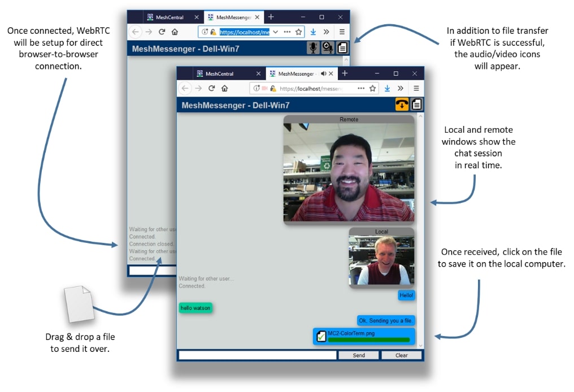The height and width of the screenshot is (392, 574).
Task: Expand the URL dropdown arrow in back window
Action: point(275,32)
